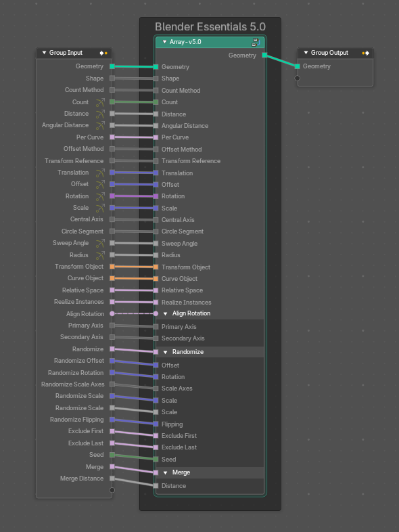Click the Seed socket on Group Input

click(x=112, y=455)
